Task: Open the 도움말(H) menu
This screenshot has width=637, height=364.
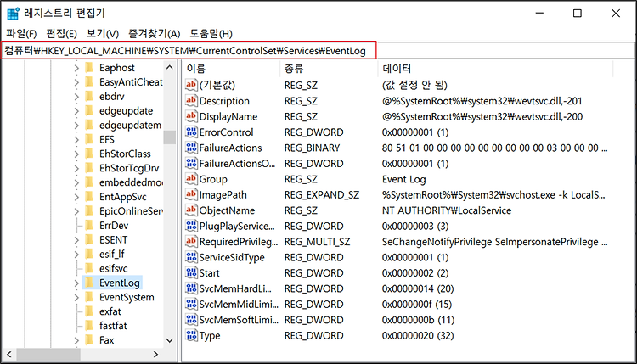Action: [x=211, y=34]
